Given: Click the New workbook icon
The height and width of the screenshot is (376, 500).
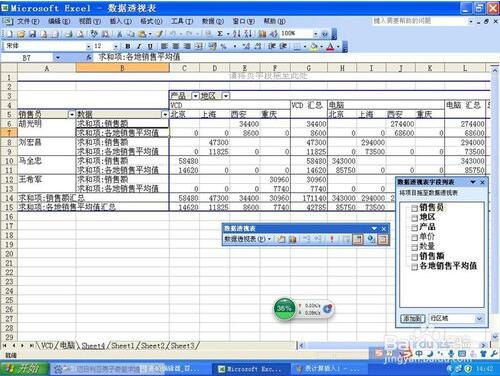Looking at the screenshot, I should click(10, 34).
